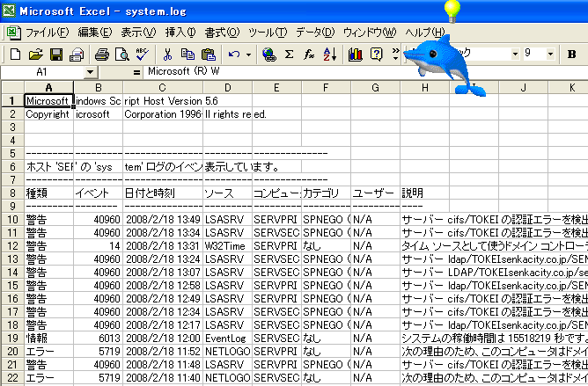This screenshot has height=386, width=588.
Task: Open the データ(D) menu
Action: [315, 33]
